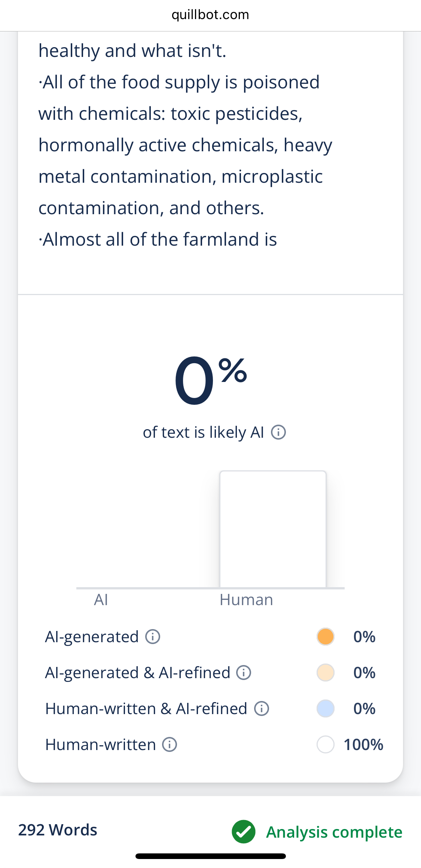Viewport: 421px width, 868px height.
Task: Tap the Human label under chart
Action: tap(246, 600)
